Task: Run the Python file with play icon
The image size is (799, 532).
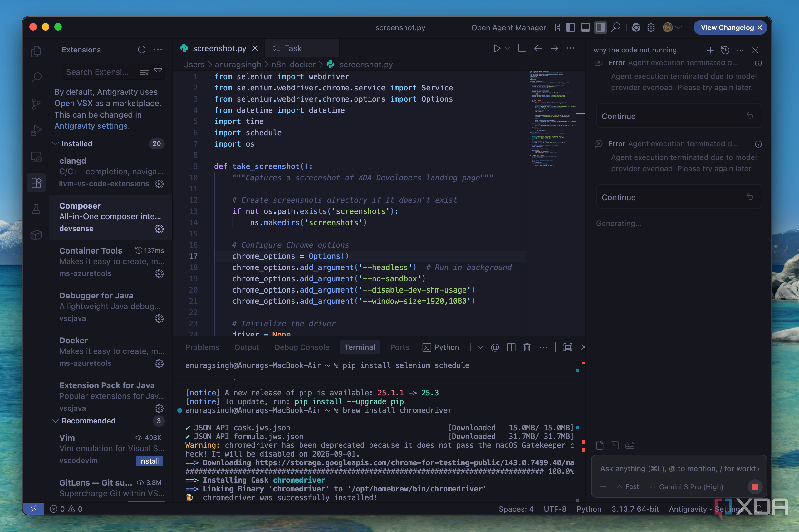Action: pyautogui.click(x=497, y=48)
